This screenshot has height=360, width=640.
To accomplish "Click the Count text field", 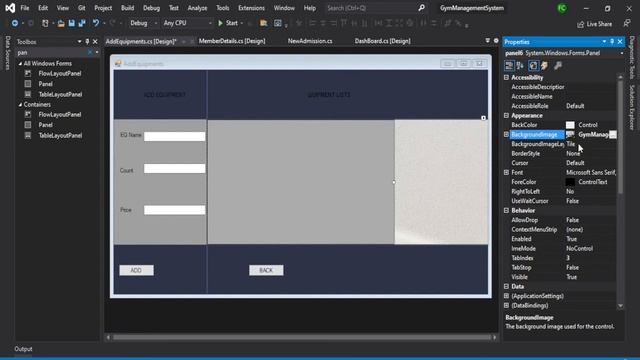I will pyautogui.click(x=174, y=169).
